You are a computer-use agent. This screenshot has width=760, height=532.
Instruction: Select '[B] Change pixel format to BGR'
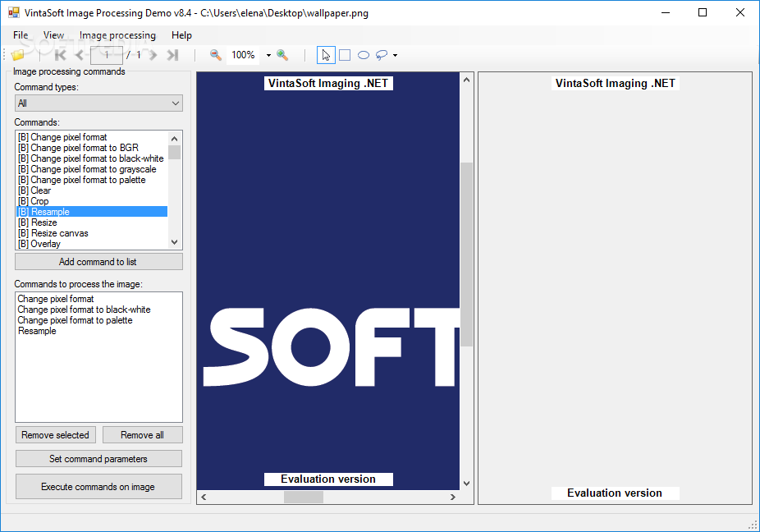(92, 148)
